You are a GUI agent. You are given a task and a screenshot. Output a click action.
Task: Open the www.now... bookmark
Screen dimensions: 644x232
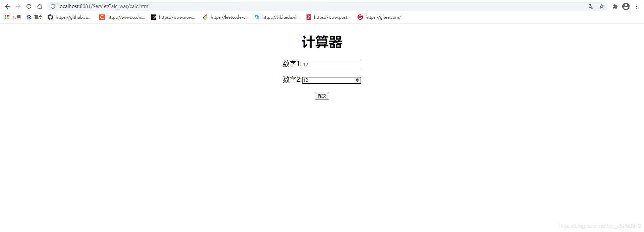point(173,17)
